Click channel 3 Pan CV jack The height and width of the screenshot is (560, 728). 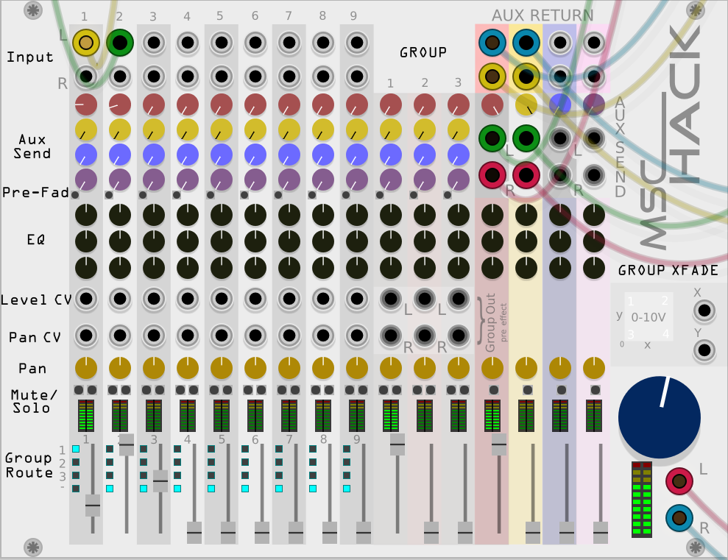154,336
